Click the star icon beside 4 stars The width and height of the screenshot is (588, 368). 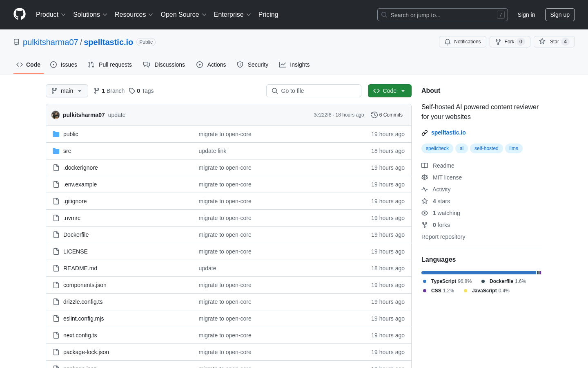pyautogui.click(x=425, y=201)
